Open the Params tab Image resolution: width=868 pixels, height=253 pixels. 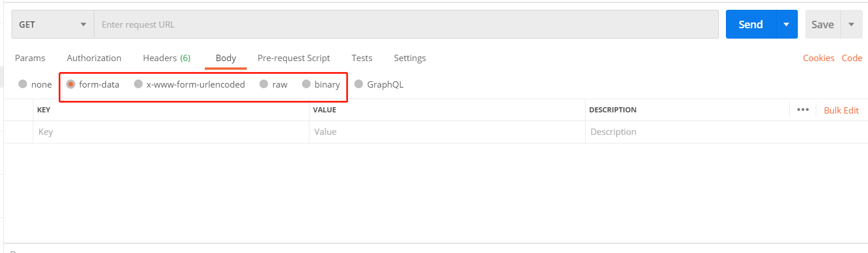coord(30,58)
